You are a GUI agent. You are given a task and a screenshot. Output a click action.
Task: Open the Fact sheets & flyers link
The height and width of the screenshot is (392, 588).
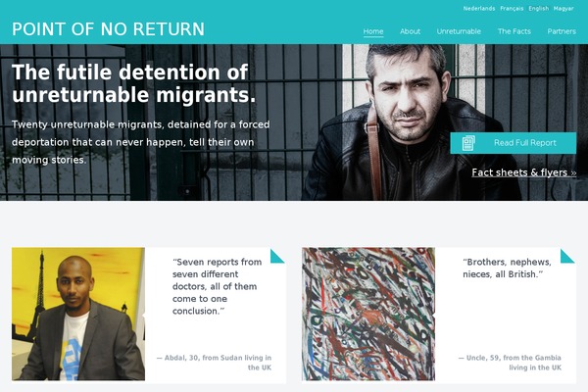524,172
